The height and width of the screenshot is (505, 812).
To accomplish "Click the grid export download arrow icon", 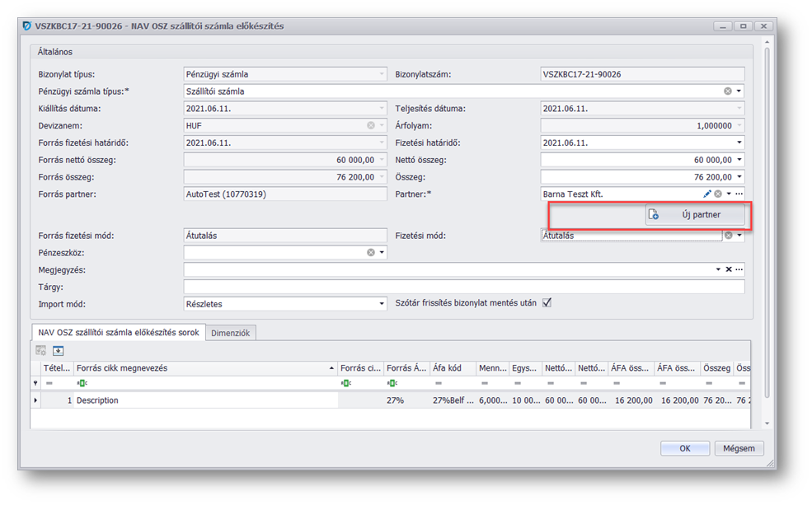I will point(59,350).
